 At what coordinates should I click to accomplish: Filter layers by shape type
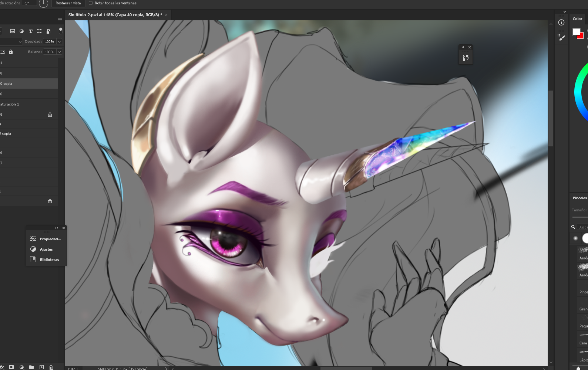40,31
